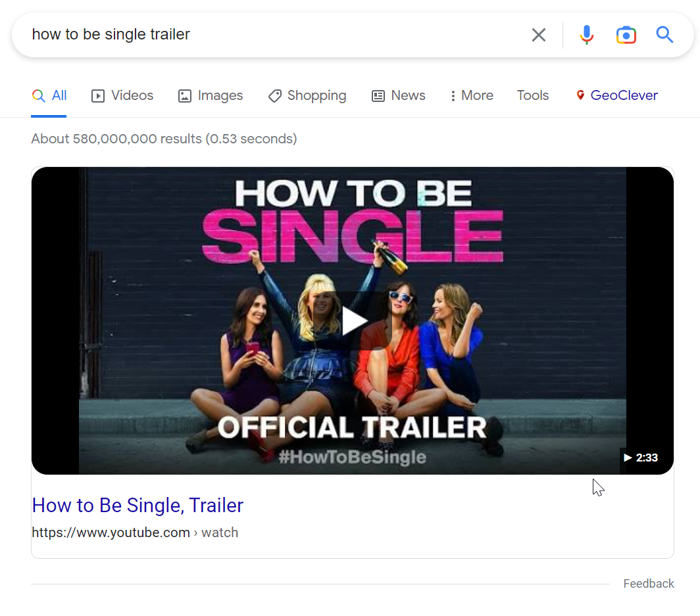The image size is (700, 616).
Task: Open the youtube.com watch URL
Action: tap(135, 533)
